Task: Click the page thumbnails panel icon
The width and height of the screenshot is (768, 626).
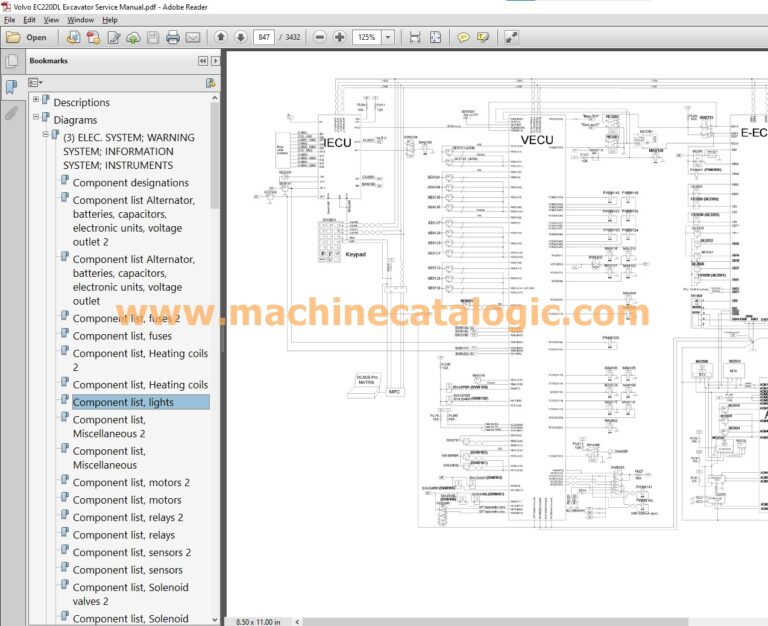Action: tap(12, 61)
